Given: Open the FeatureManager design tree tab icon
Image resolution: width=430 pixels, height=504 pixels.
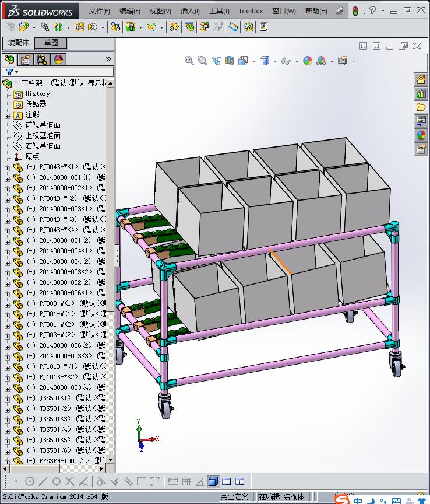Looking at the screenshot, I should (10, 60).
